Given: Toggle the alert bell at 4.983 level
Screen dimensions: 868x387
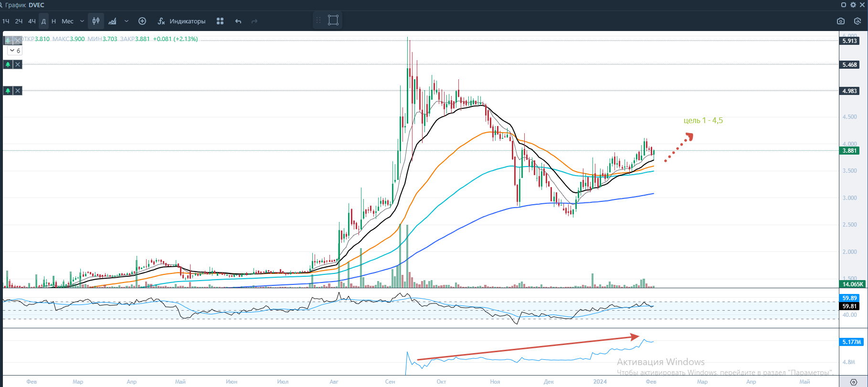Looking at the screenshot, I should pyautogui.click(x=8, y=91).
